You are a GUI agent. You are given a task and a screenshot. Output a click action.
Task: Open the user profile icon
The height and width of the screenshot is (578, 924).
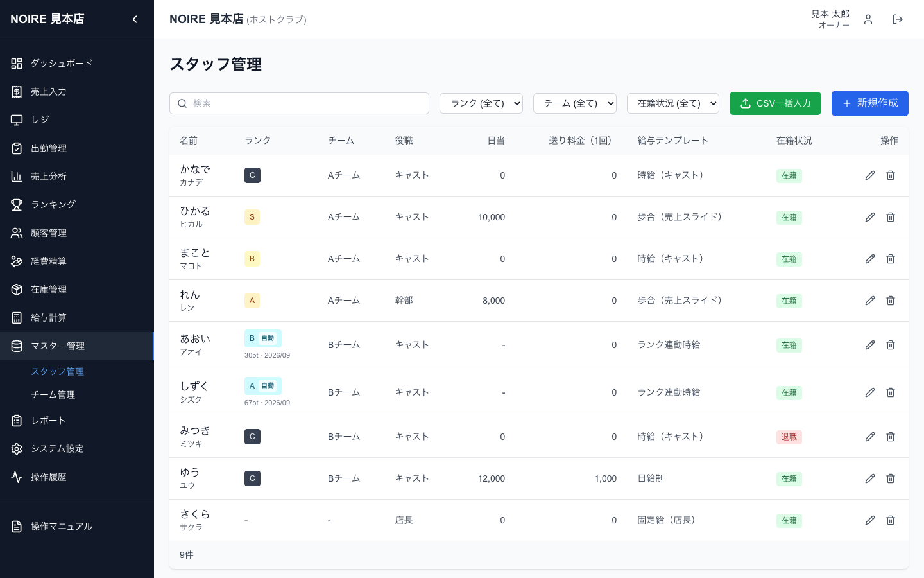(868, 19)
